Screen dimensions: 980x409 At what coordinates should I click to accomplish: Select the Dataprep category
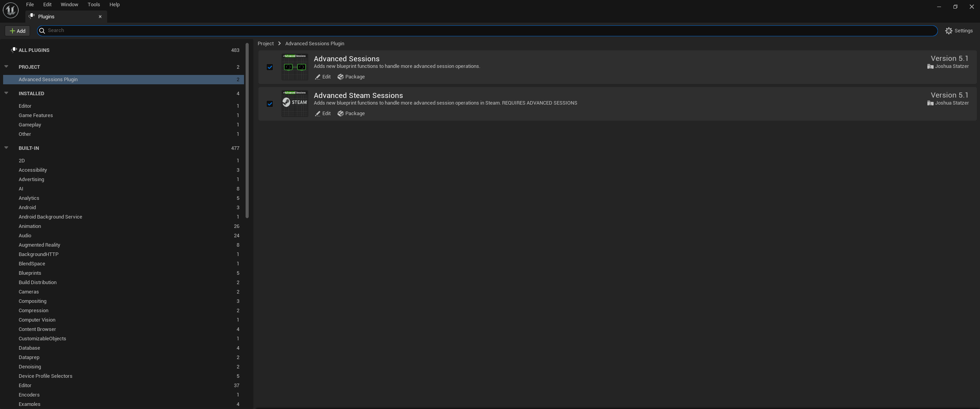click(x=124, y=357)
